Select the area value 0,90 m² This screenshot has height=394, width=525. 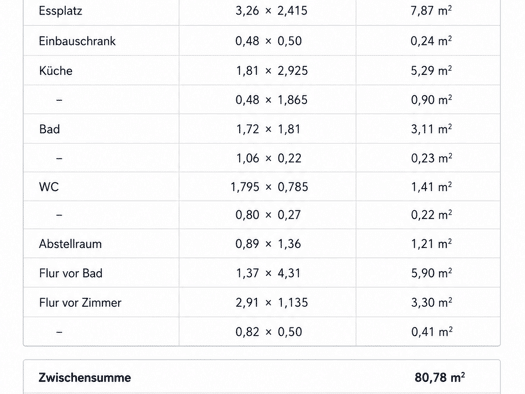432,100
